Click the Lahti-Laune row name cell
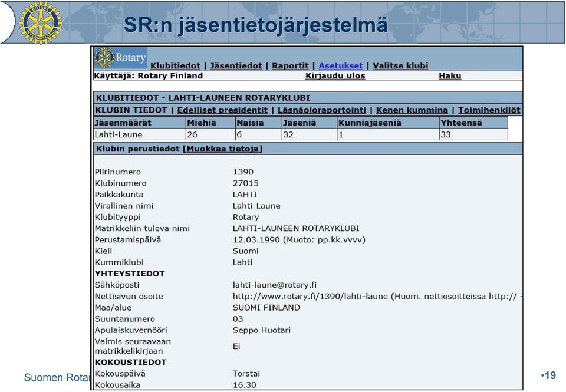This screenshot has width=566, height=392. tap(139, 134)
